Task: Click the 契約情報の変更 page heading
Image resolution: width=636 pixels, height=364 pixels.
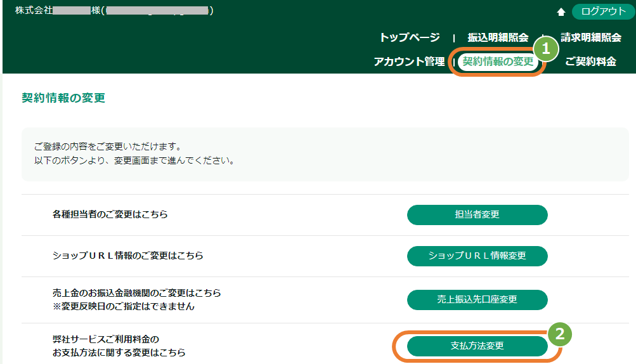Action: pyautogui.click(x=63, y=98)
